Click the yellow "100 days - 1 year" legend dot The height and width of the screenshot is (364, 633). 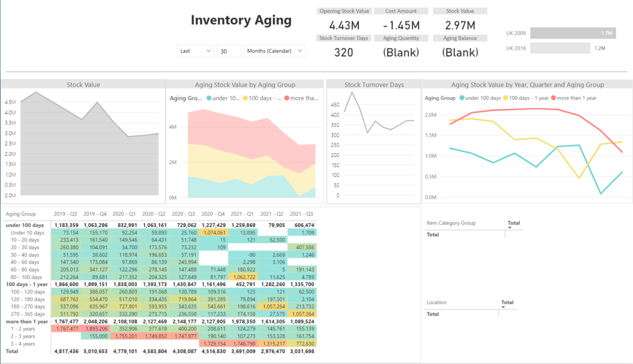click(506, 98)
